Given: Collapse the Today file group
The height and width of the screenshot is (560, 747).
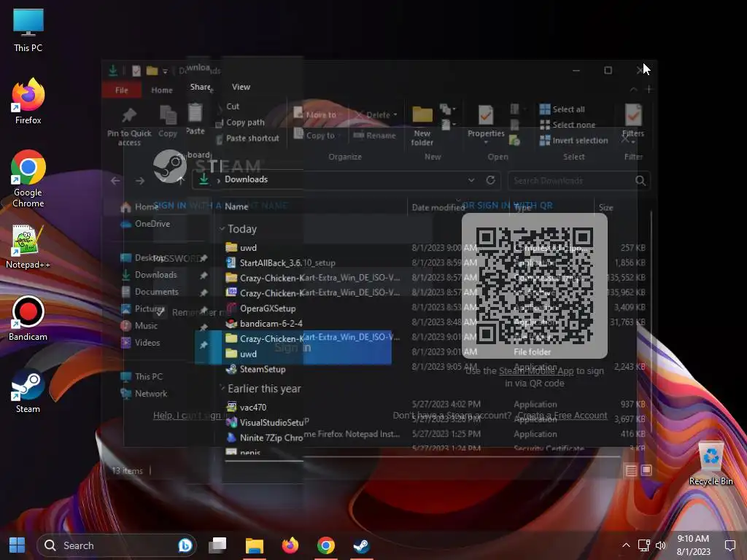Looking at the screenshot, I should (x=222, y=229).
